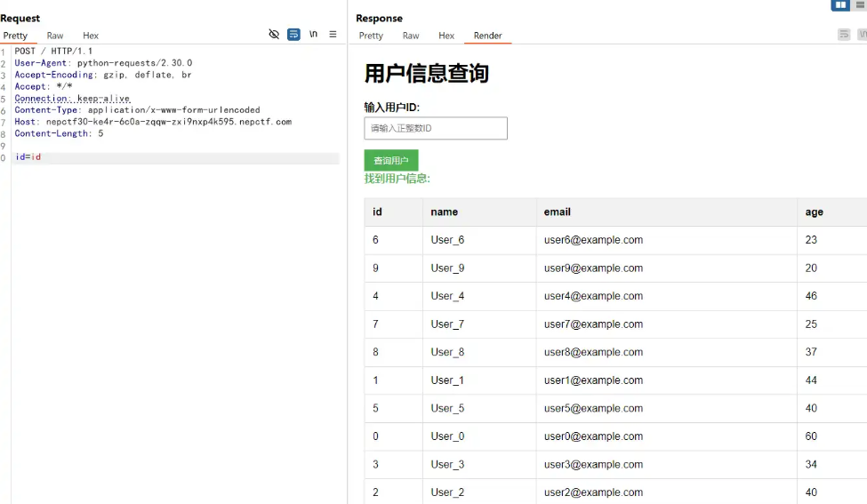The width and height of the screenshot is (867, 504).
Task: Click Response line wrap icon
Action: pyautogui.click(x=844, y=35)
